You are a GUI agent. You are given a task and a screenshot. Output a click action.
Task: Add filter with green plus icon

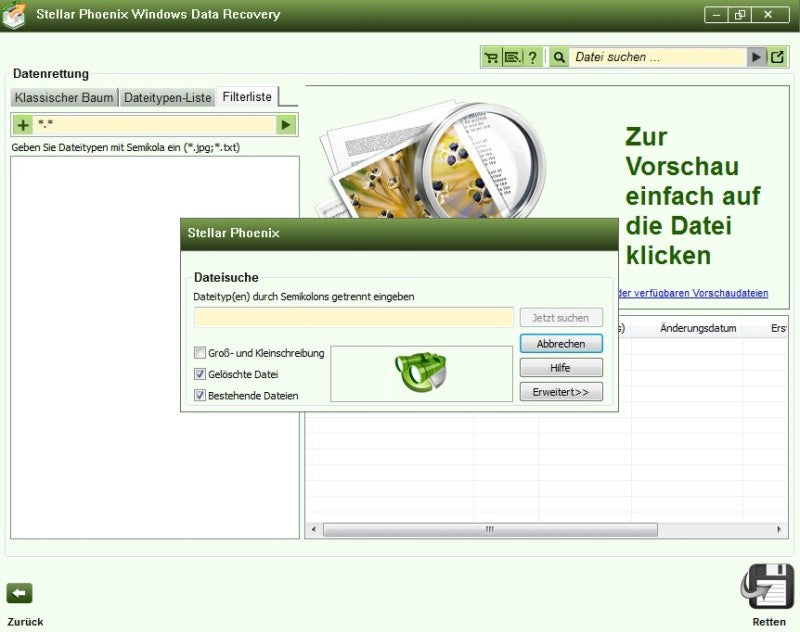[x=23, y=124]
